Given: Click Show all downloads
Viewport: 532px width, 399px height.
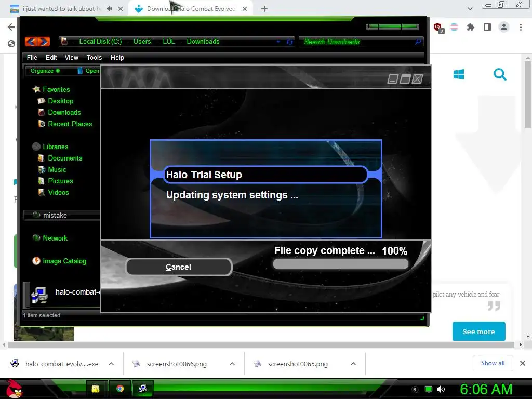Looking at the screenshot, I should (493, 363).
